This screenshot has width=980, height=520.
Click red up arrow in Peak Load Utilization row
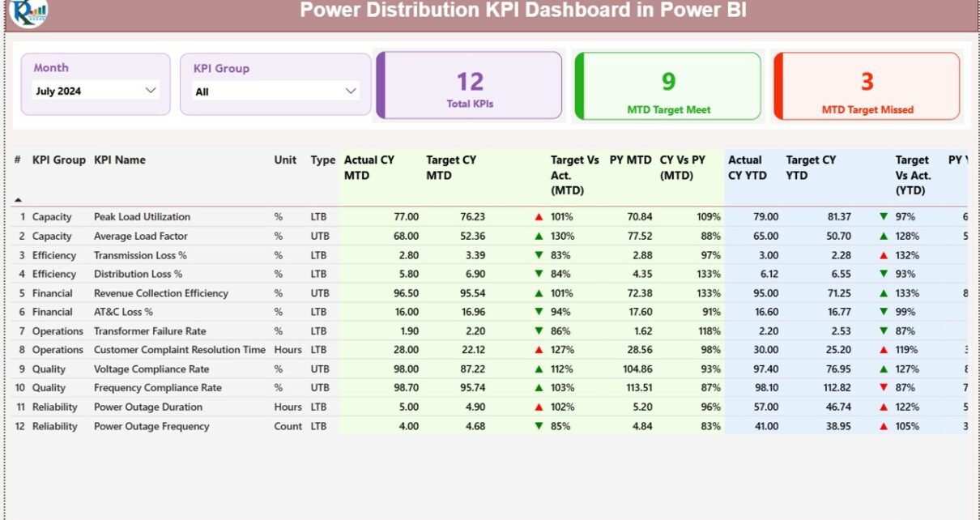[x=539, y=217]
